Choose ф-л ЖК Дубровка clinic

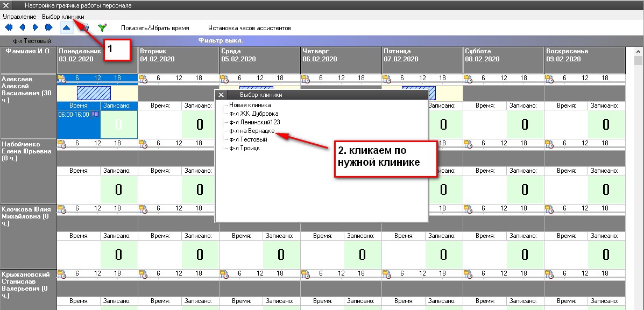[253, 114]
